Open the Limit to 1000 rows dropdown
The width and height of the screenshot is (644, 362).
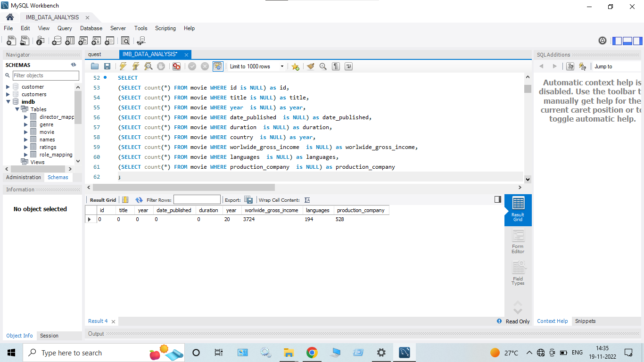tap(281, 66)
